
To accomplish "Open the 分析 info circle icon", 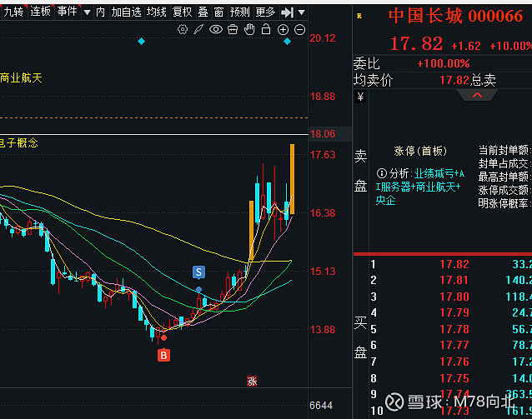I will pos(381,173).
